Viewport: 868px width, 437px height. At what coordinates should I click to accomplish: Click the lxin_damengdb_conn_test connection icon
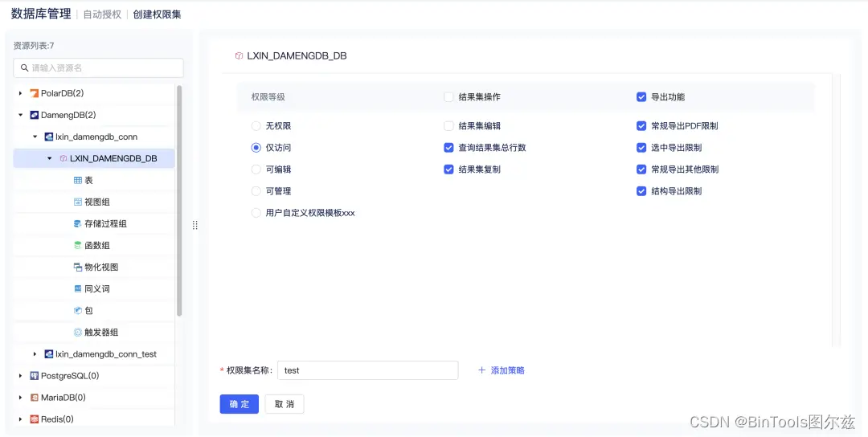(49, 354)
